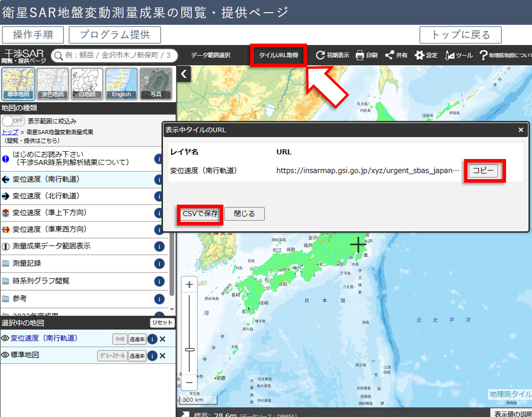Open the プログラム提供 page

[x=115, y=35]
